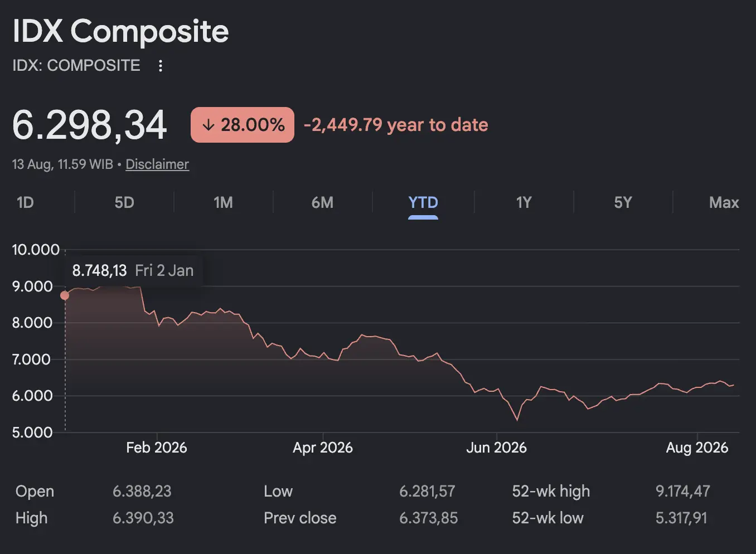Switch chart to the 6M tab
This screenshot has width=756, height=554.
(x=322, y=202)
